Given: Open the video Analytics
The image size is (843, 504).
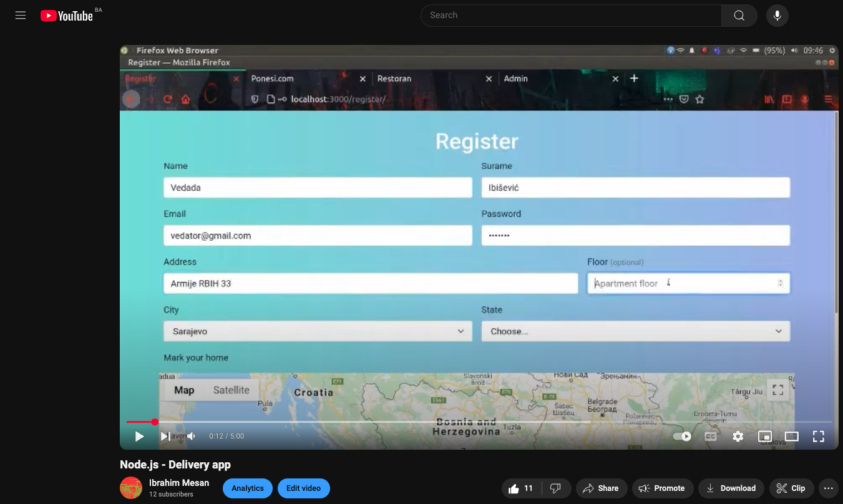Looking at the screenshot, I should point(247,488).
